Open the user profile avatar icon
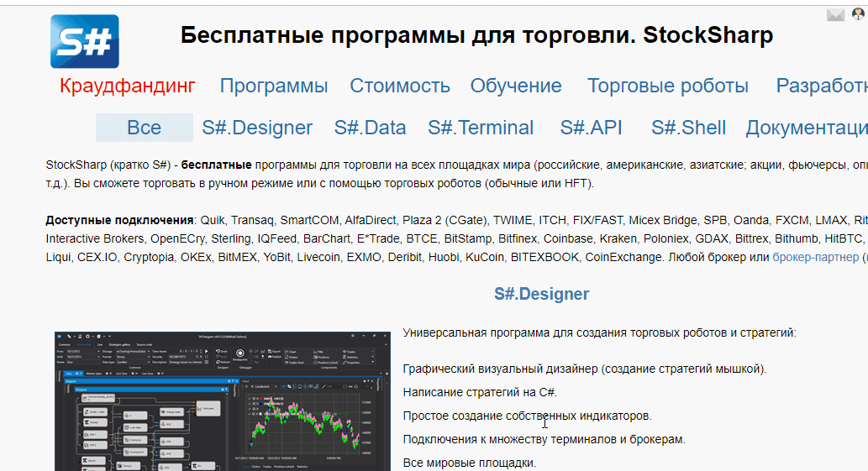The height and width of the screenshot is (471, 868). click(859, 14)
